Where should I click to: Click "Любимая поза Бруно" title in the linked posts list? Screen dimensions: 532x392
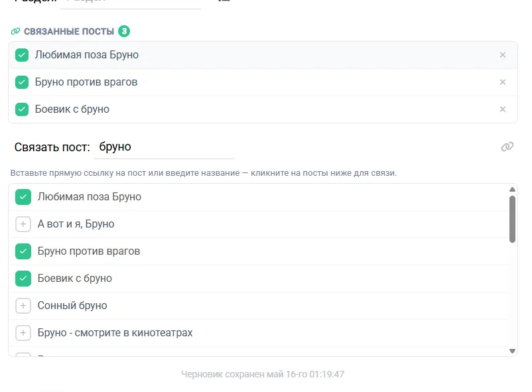[x=87, y=55]
